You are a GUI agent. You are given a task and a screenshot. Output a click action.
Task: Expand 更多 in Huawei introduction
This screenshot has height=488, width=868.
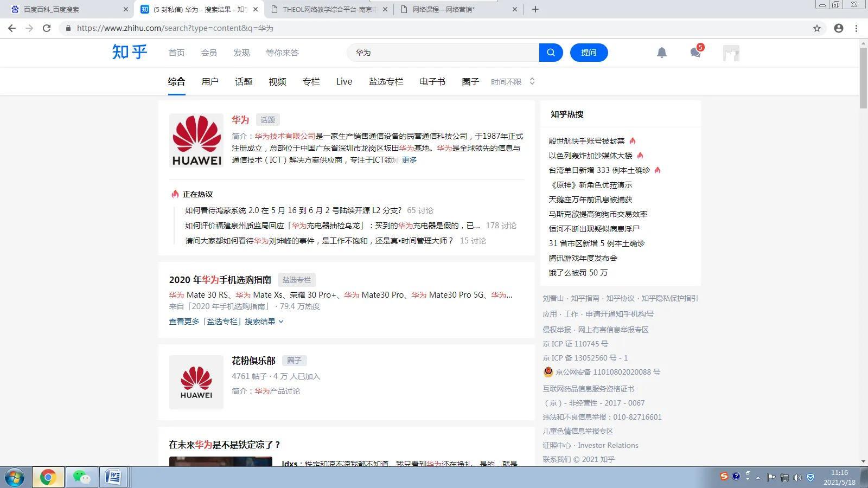click(x=409, y=160)
